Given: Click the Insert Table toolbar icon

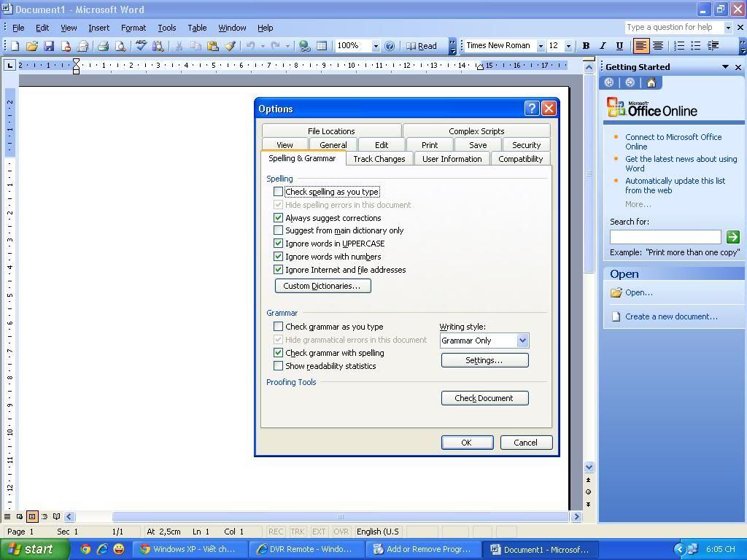Looking at the screenshot, I should 322,46.
